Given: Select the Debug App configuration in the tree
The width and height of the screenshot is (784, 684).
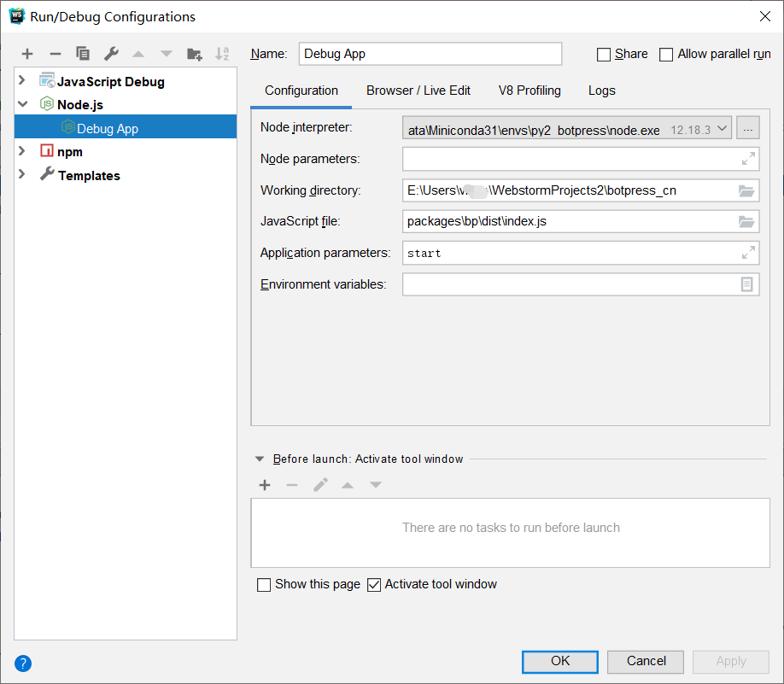Looking at the screenshot, I should tap(126, 128).
